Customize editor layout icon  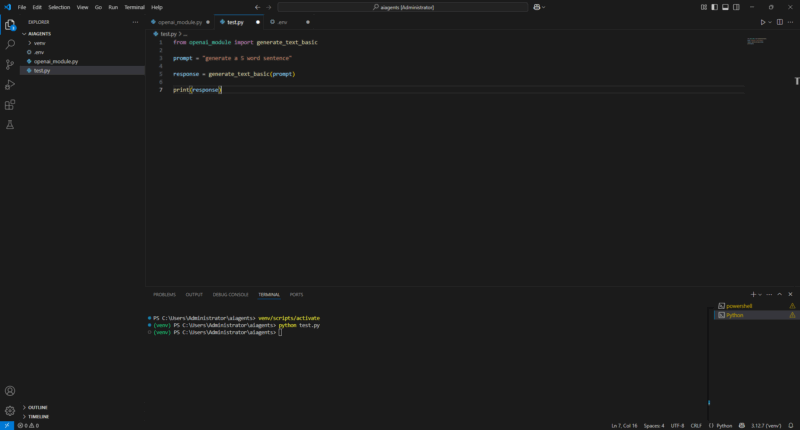point(704,7)
